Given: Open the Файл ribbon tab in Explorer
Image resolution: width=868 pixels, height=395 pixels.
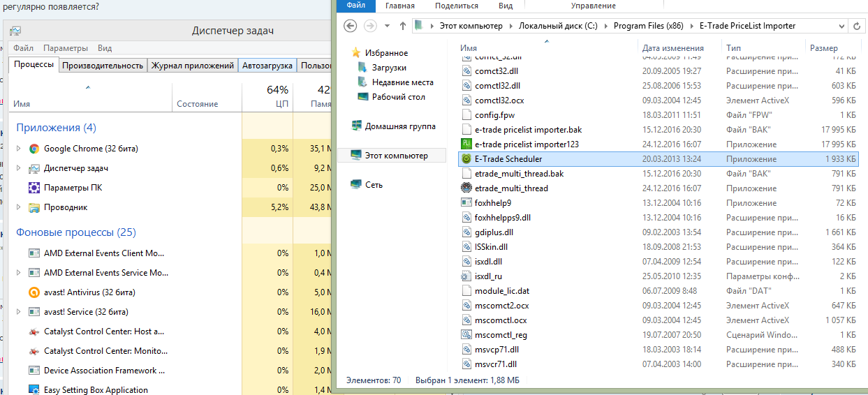Looking at the screenshot, I should coord(355,6).
